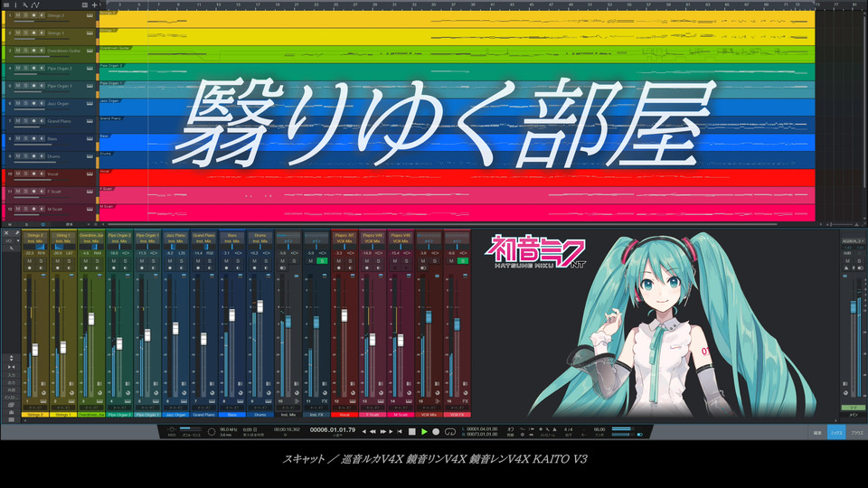Screen dimensions: 868x488
Task: Switch to the Mix (ミックス) tab
Action: tap(836, 433)
